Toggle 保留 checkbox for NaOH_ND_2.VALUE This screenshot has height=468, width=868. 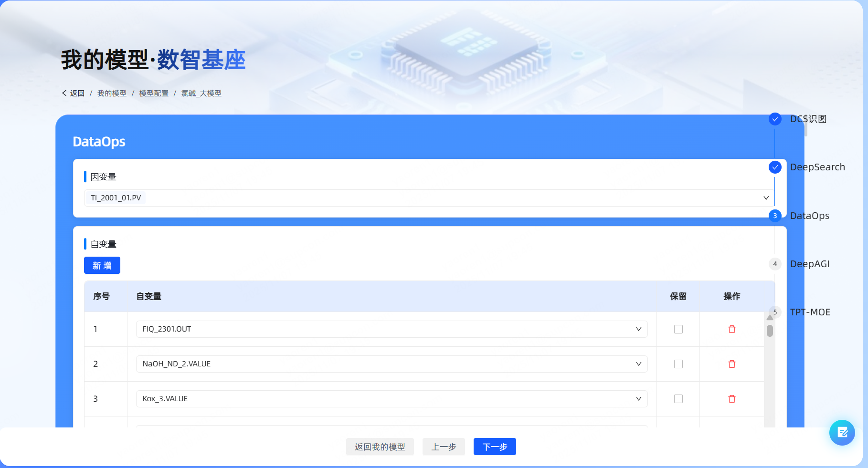coord(678,364)
